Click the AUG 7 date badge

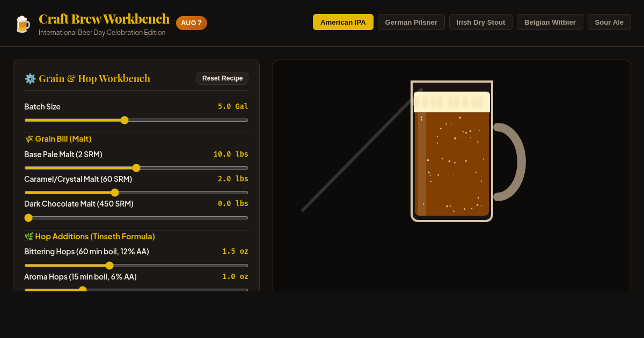click(x=192, y=23)
